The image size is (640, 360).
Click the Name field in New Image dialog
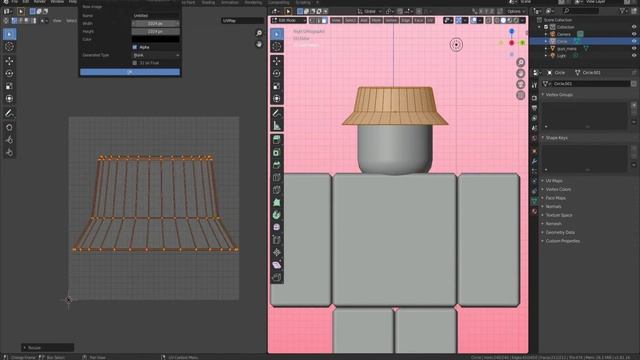coord(156,16)
